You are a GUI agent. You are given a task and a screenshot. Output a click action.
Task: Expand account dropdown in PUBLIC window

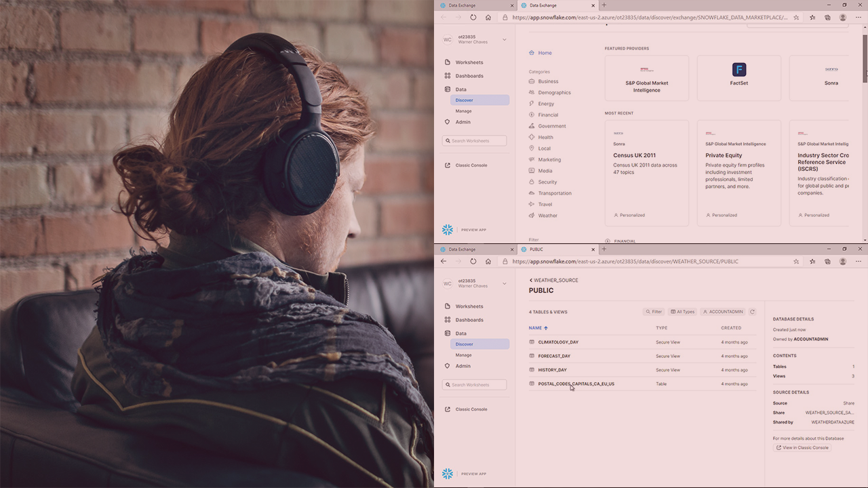tap(504, 283)
